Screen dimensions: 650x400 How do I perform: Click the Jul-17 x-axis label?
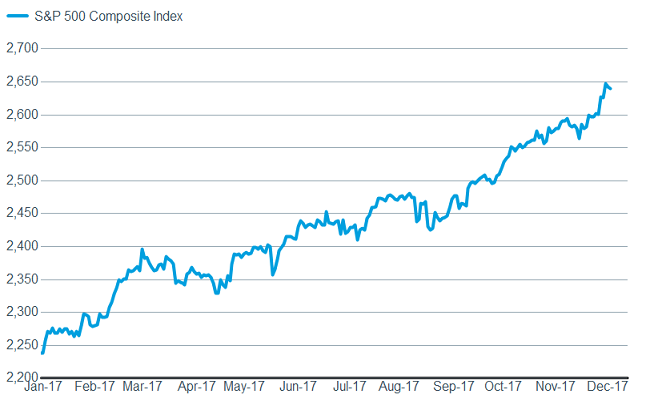tap(348, 386)
